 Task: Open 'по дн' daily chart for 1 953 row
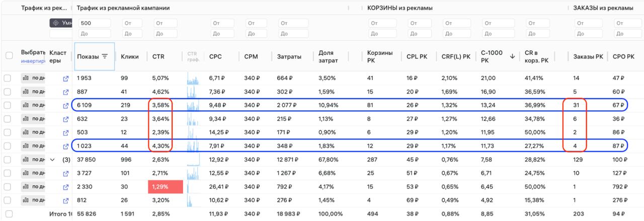[x=33, y=79]
